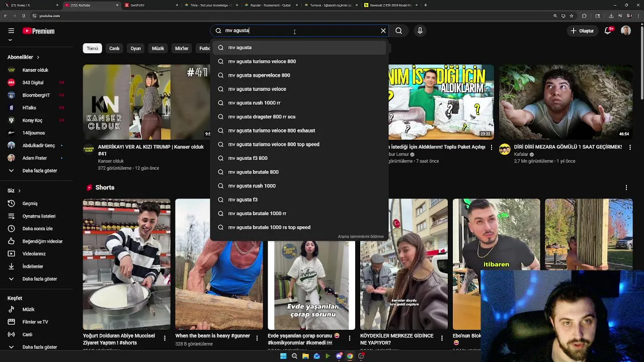Open the Kanser olduk subscription channel

click(35, 70)
